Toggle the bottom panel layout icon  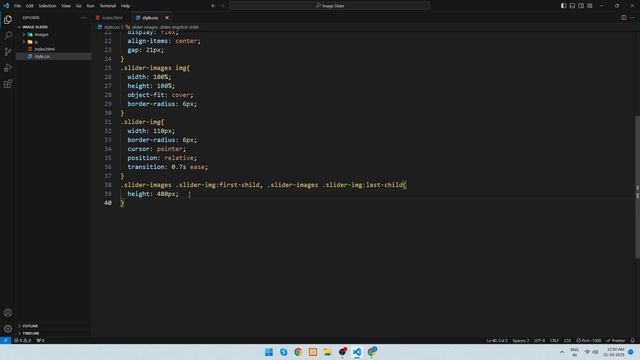click(x=572, y=6)
